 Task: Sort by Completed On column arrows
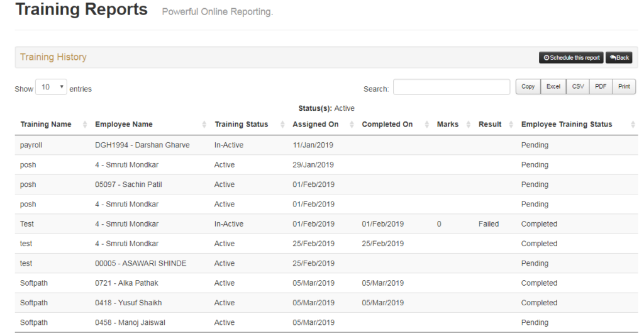[427, 124]
